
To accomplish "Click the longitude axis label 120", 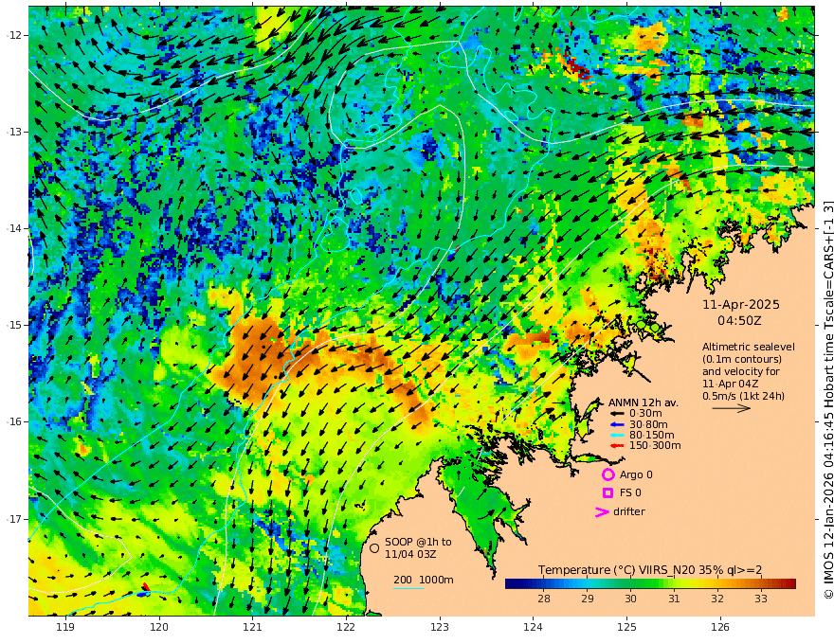I will coord(159,628).
